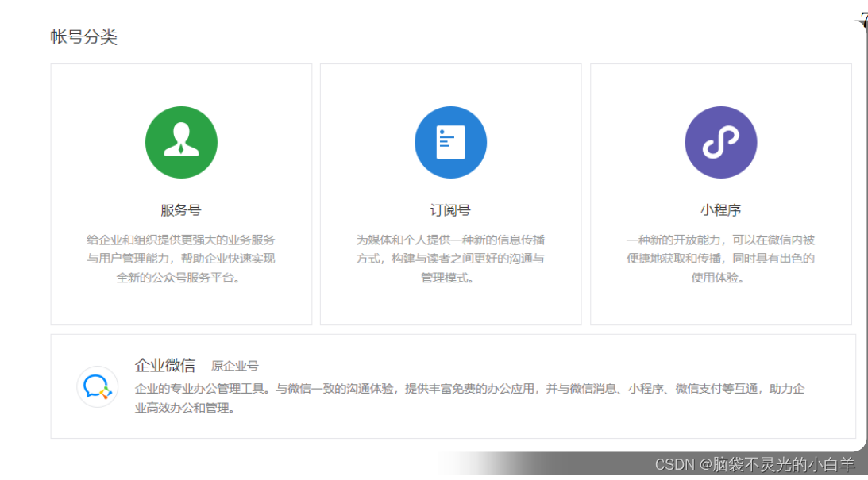Image resolution: width=868 pixels, height=480 pixels.
Task: Click the purple 小程序 link icon
Action: 721,142
